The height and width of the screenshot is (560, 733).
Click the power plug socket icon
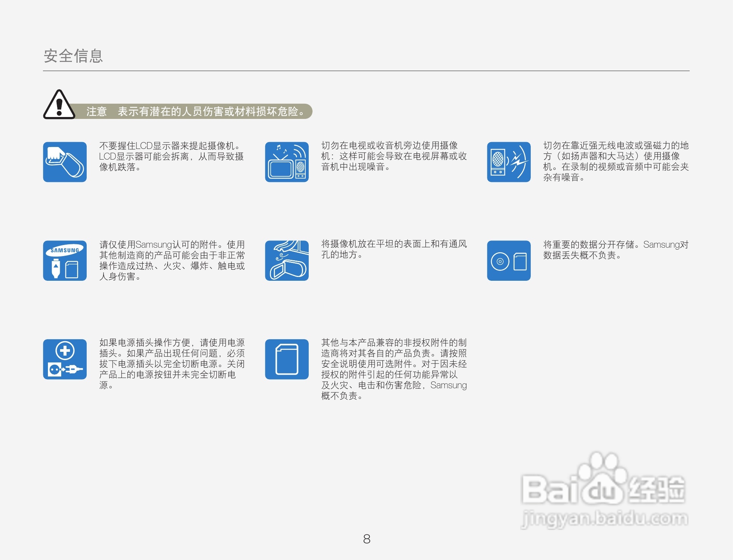(x=65, y=359)
